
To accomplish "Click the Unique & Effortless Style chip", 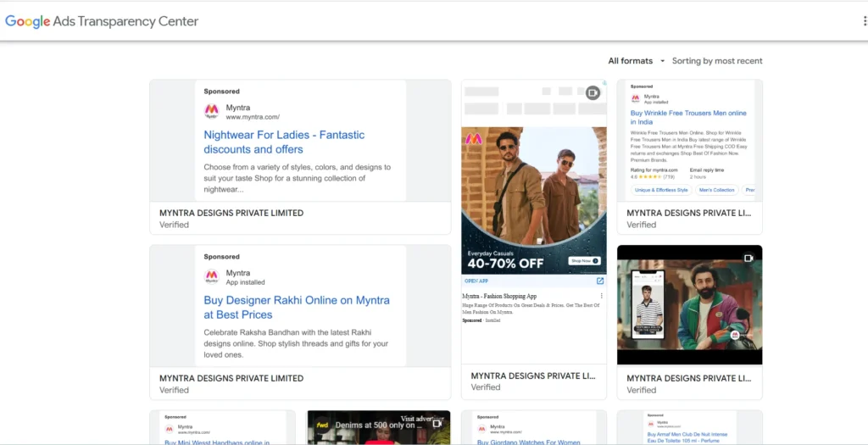I will 661,190.
